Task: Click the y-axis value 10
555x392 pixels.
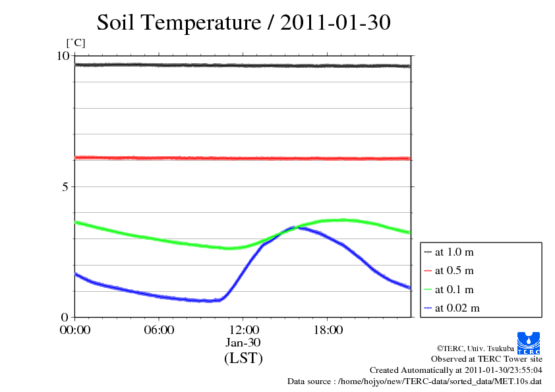Action: 62,56
